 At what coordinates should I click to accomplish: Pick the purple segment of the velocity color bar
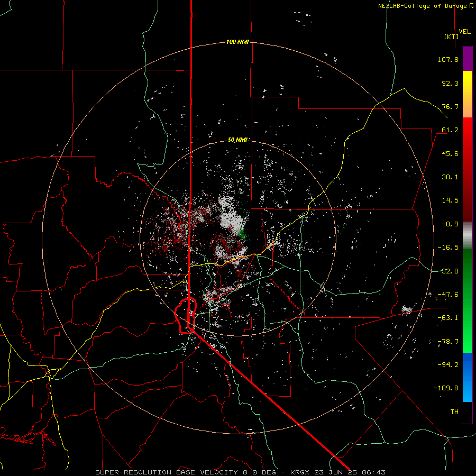pyautogui.click(x=467, y=59)
